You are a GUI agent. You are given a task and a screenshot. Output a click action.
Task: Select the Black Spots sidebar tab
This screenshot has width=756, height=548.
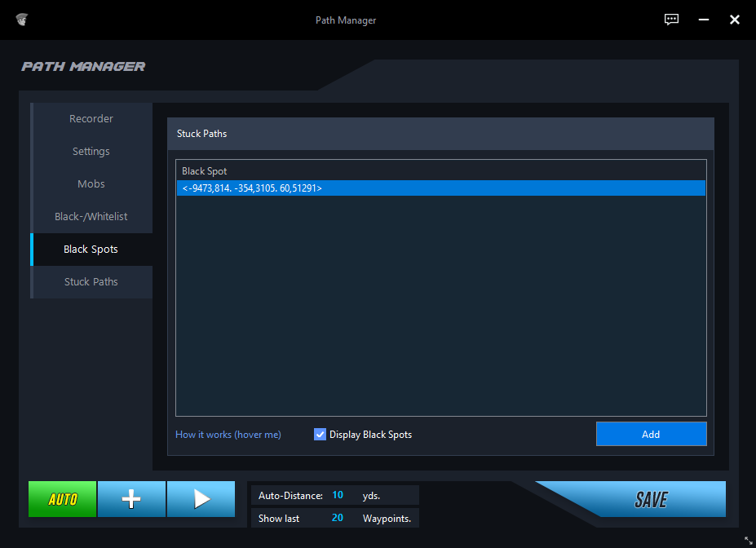pyautogui.click(x=91, y=250)
